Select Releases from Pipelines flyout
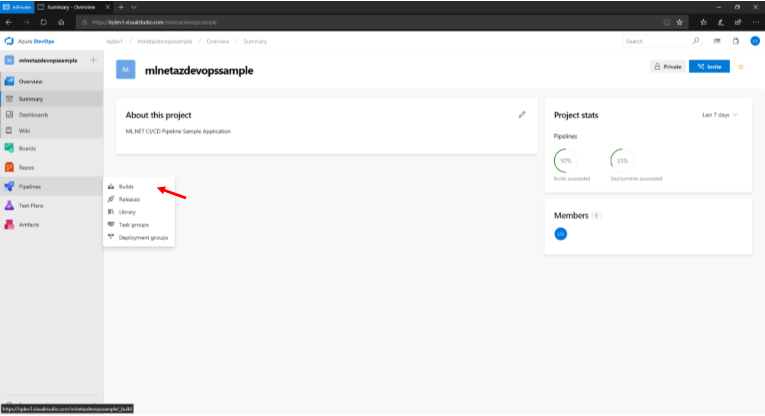Image resolution: width=765 pixels, height=416 pixels. point(129,199)
